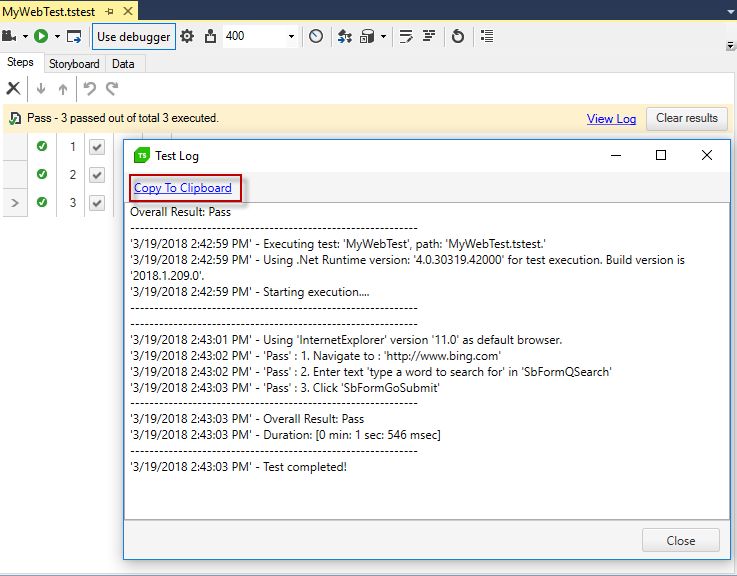Click the refresh circular arrow icon

click(458, 36)
